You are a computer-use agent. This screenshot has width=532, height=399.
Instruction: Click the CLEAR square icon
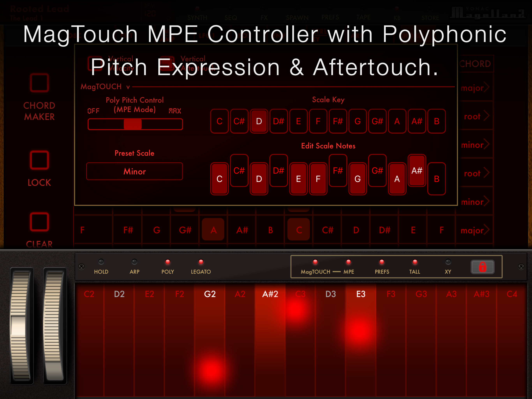click(x=39, y=222)
